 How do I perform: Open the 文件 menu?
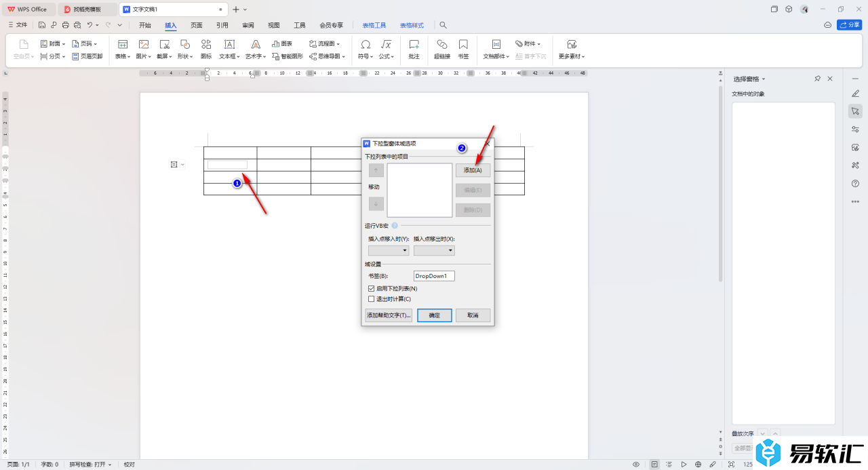[x=18, y=25]
